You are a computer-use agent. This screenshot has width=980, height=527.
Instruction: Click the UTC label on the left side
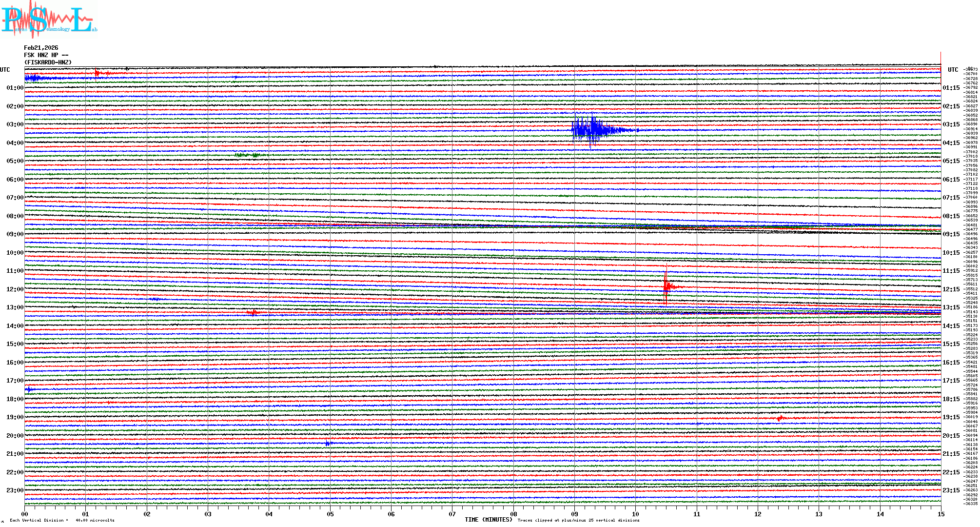[5, 70]
